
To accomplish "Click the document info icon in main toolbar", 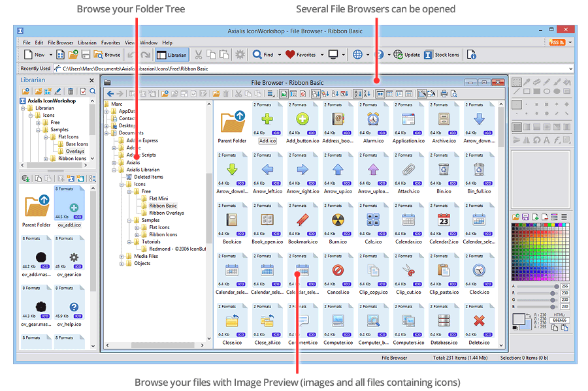I will [471, 55].
